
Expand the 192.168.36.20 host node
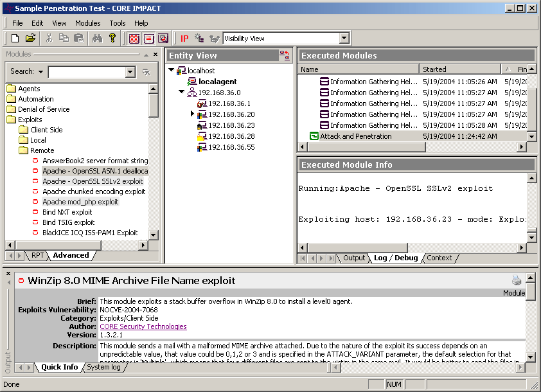pyautogui.click(x=193, y=114)
